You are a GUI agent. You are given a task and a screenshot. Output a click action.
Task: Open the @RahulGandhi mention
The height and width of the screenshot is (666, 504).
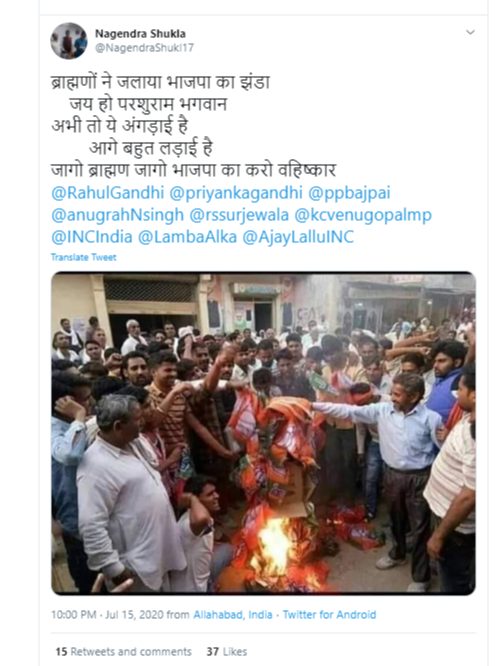(x=107, y=193)
